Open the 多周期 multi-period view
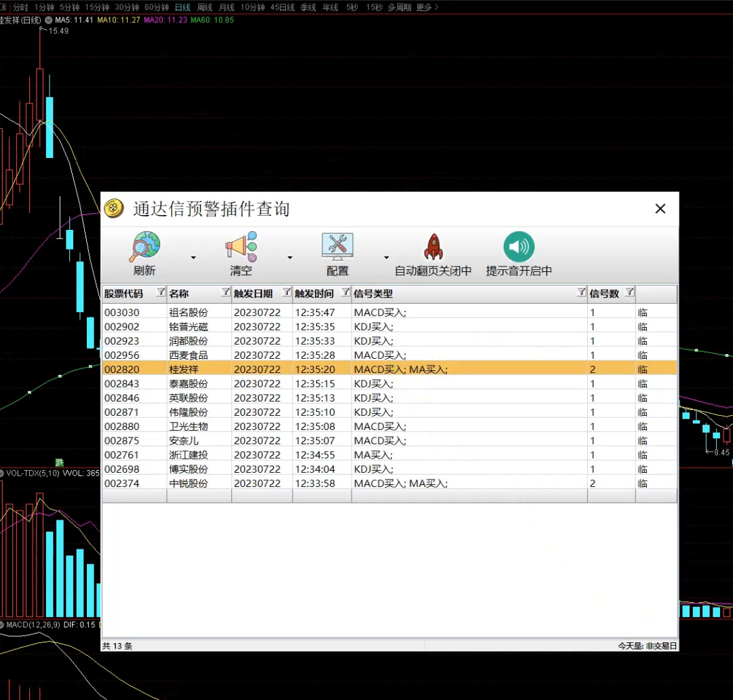The height and width of the screenshot is (700, 733). tap(399, 7)
